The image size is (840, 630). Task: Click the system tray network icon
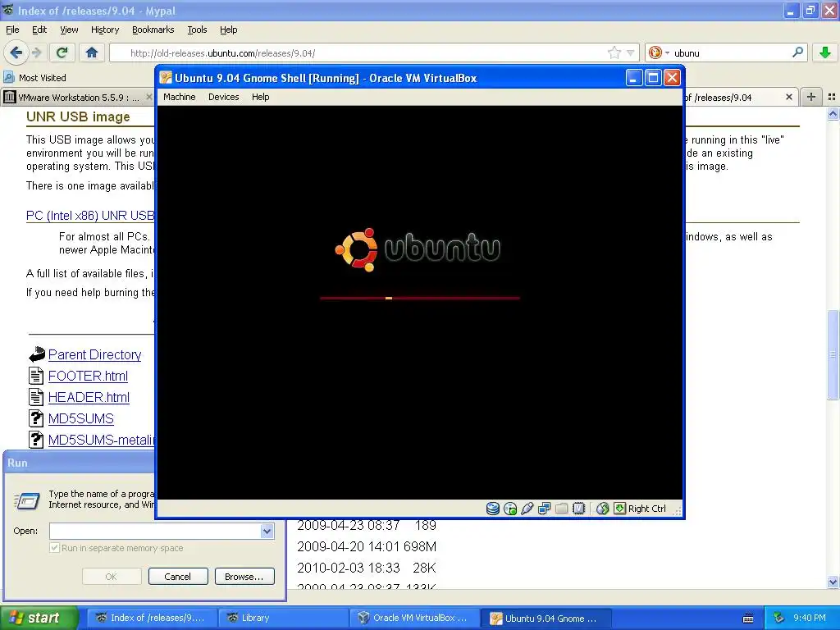pos(779,619)
